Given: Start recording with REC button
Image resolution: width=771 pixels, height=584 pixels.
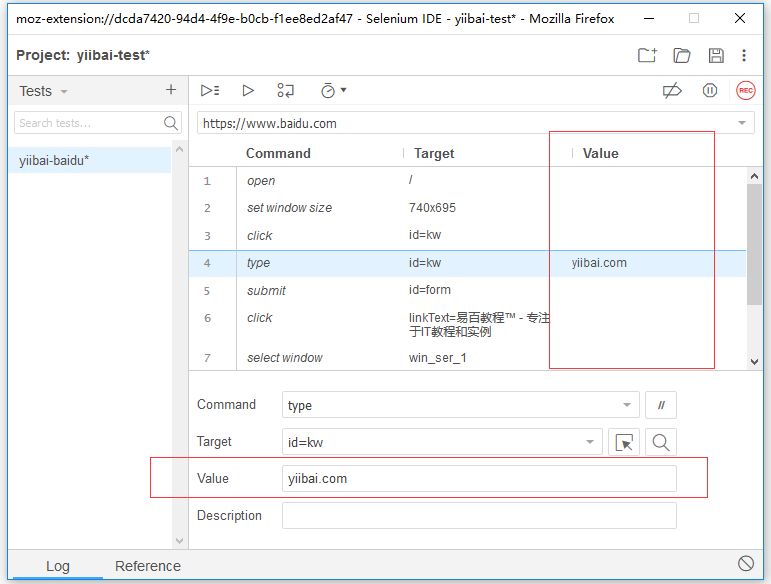Looking at the screenshot, I should 745,90.
